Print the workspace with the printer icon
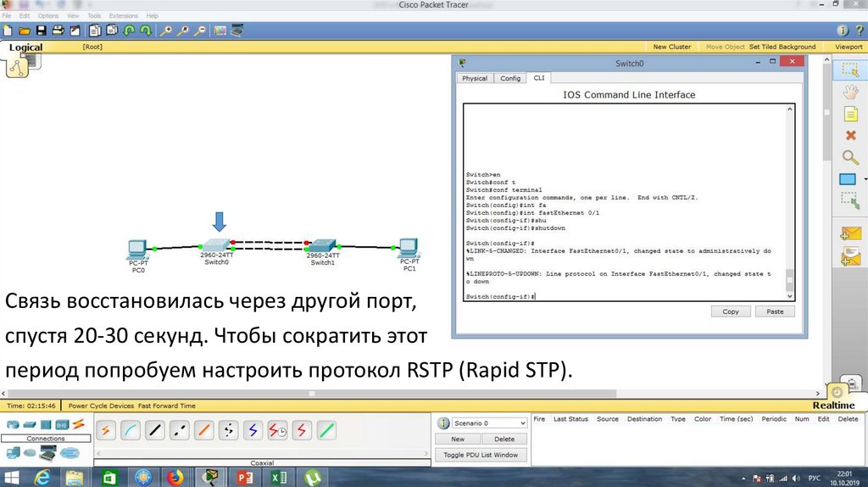Image resolution: width=868 pixels, height=487 pixels. pyautogui.click(x=58, y=31)
